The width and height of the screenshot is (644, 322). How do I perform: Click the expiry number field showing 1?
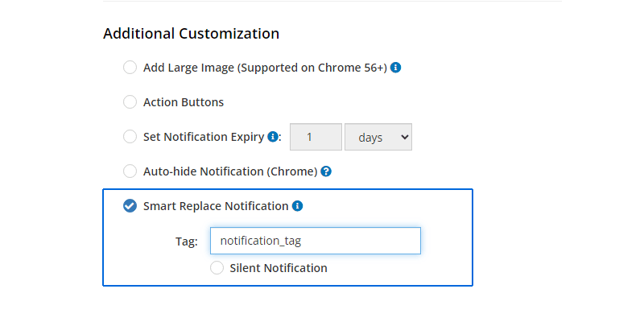pos(316,137)
